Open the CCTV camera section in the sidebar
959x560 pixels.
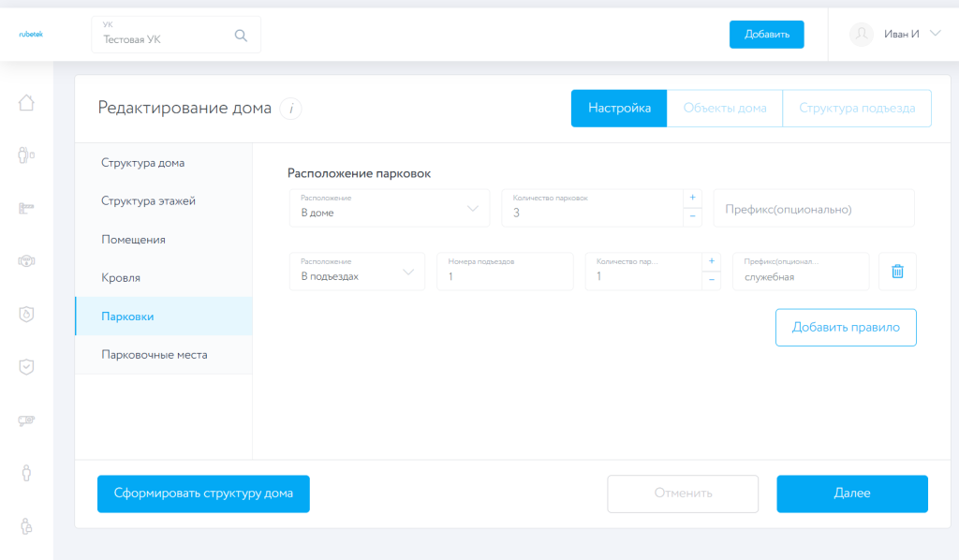25,420
